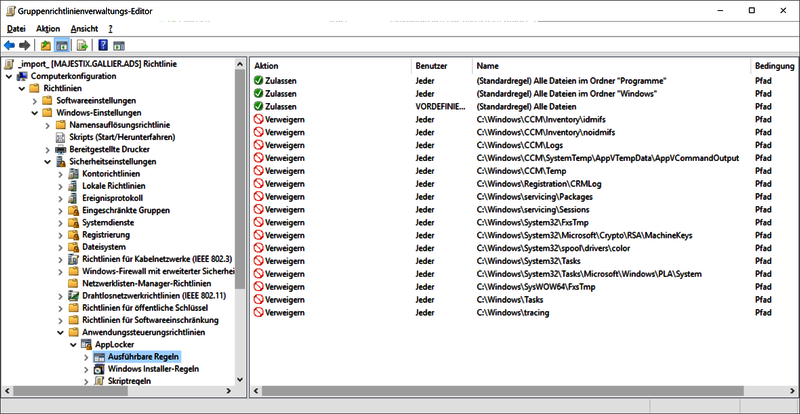Open the Aktion menu

[48, 29]
